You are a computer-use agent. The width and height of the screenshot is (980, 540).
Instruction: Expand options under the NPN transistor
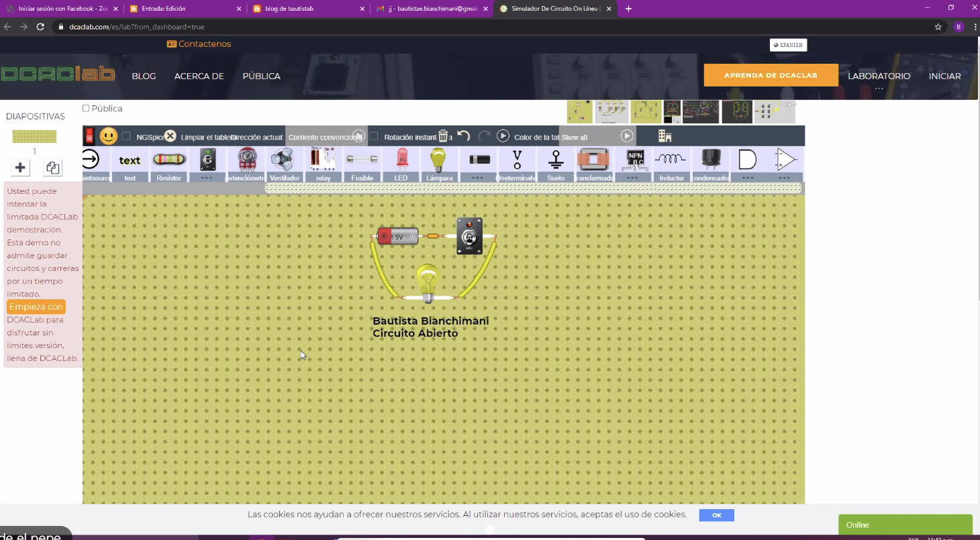(x=633, y=178)
